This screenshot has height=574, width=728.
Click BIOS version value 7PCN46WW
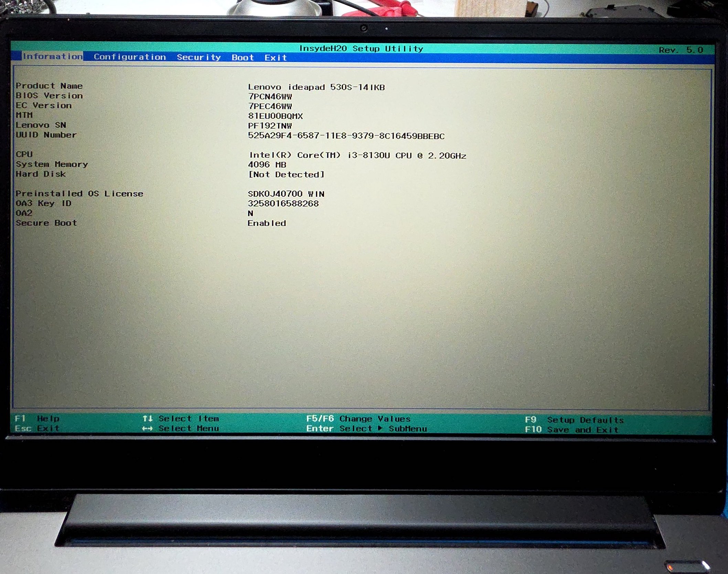point(270,97)
